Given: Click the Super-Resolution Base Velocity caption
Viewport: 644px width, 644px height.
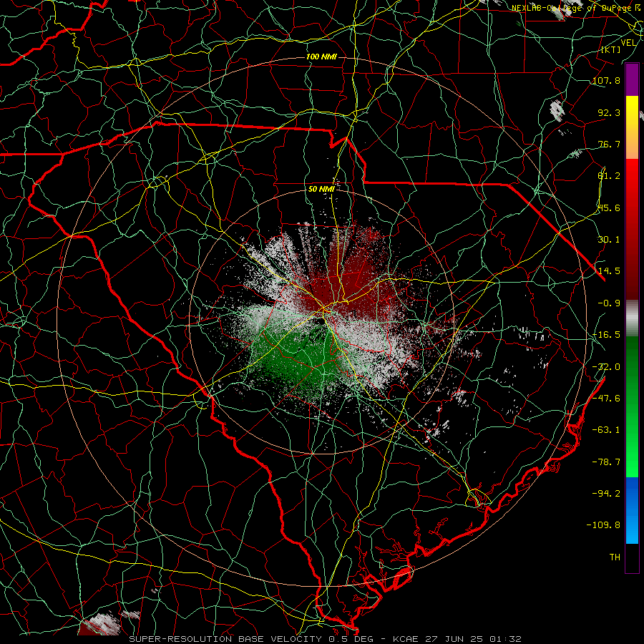Looking at the screenshot, I should pyautogui.click(x=326, y=639).
